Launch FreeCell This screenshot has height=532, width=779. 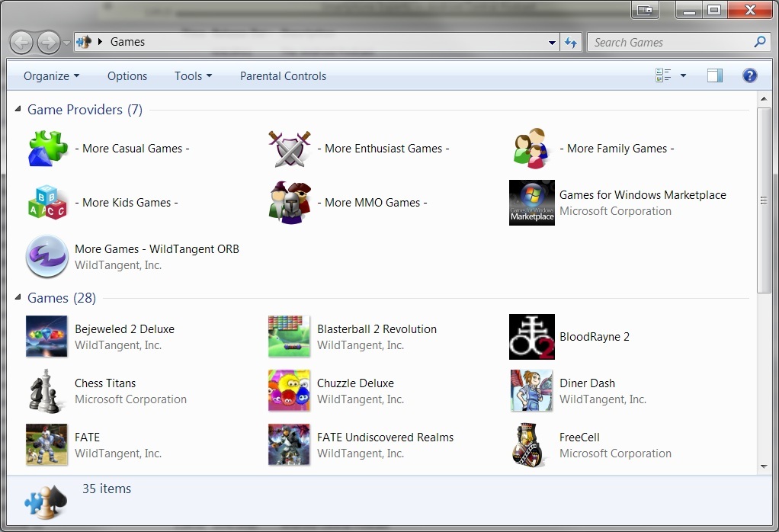(x=580, y=437)
